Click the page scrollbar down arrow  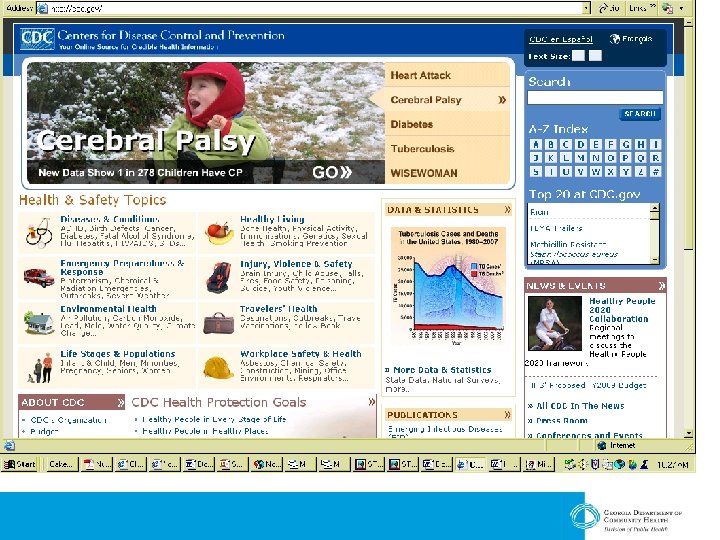point(688,433)
